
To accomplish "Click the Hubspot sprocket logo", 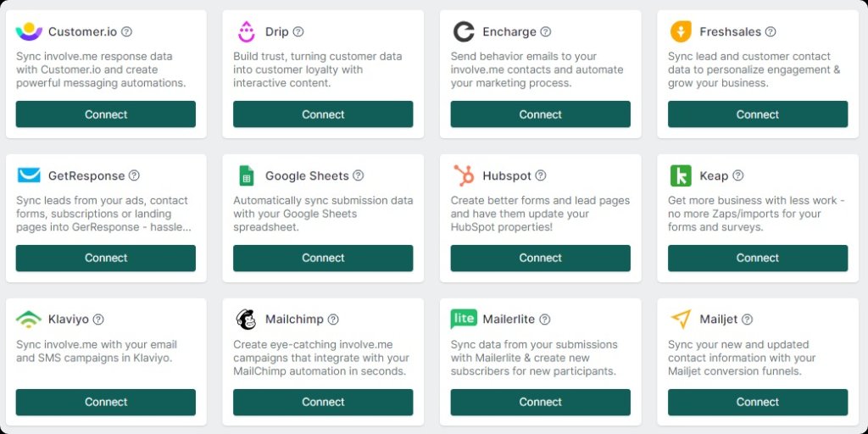I will click(464, 175).
